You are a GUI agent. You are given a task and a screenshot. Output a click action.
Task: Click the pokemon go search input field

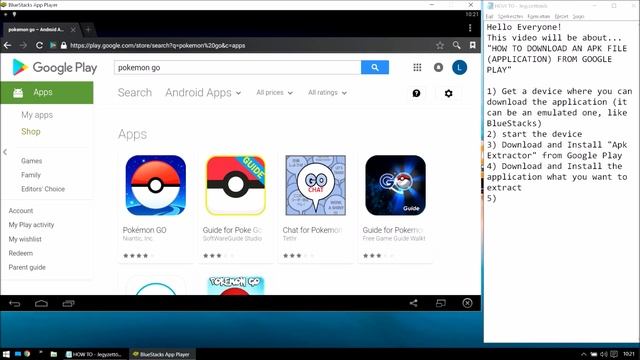[x=238, y=67]
